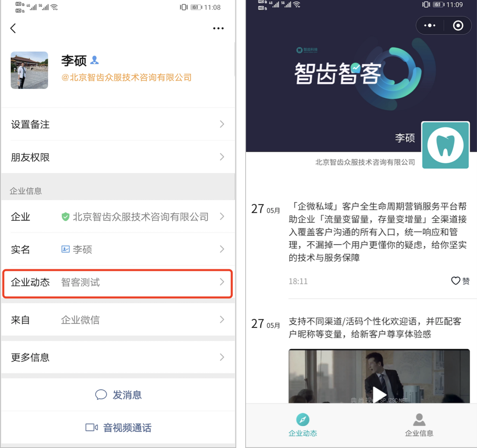Open the 支持不同渠道 post text
This screenshot has width=477, height=448.
[x=375, y=327]
